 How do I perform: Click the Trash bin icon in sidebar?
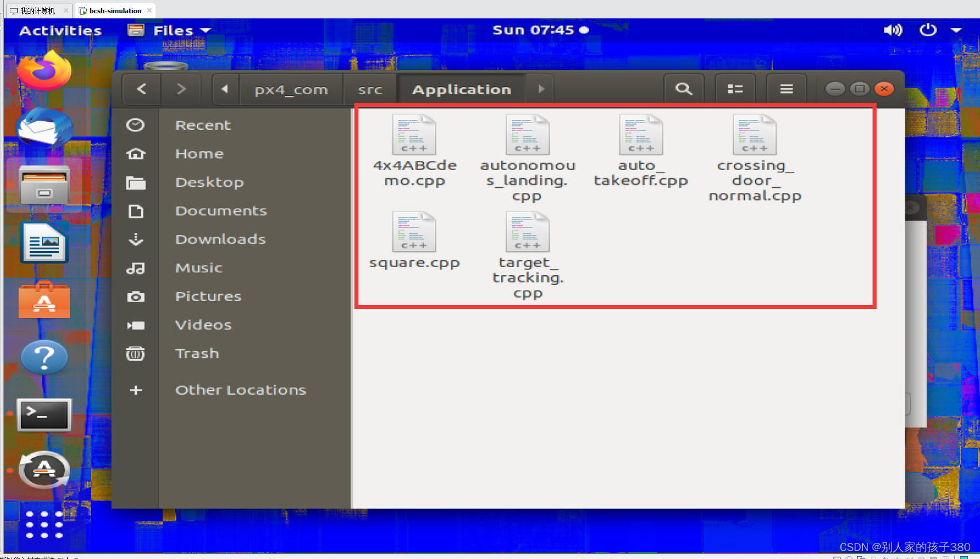point(136,353)
